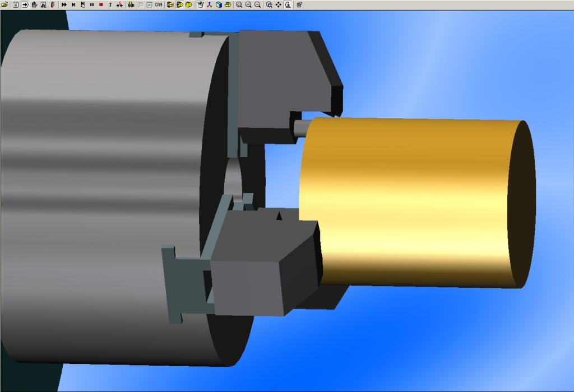
Task: Fast-forward the simulation with double arrows
Action: click(64, 4)
